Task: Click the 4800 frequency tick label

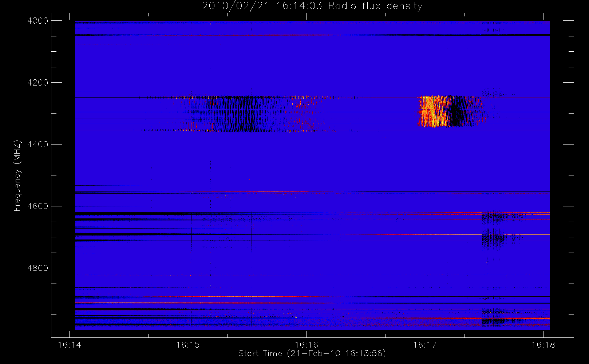Action: [38, 268]
